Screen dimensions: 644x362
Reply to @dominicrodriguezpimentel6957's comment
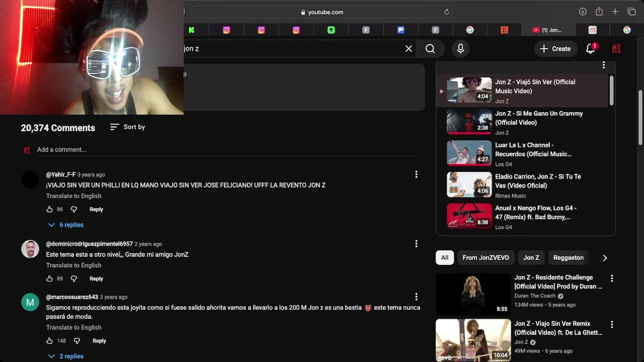pos(96,279)
